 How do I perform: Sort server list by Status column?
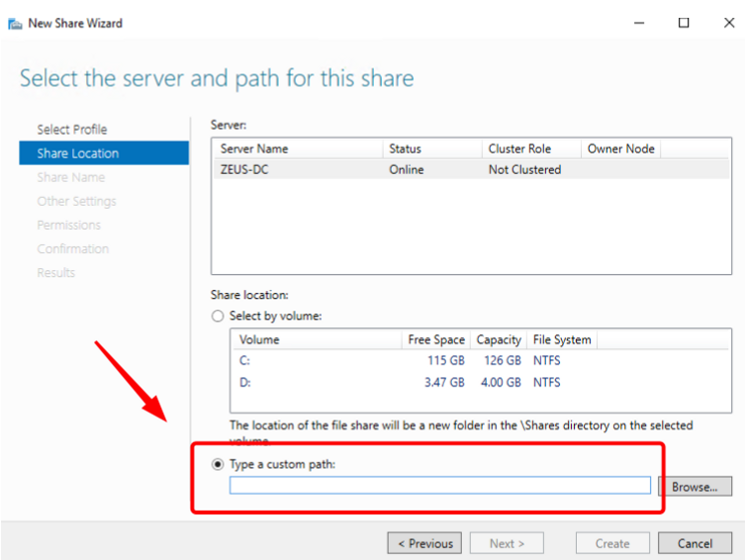pyautogui.click(x=405, y=148)
